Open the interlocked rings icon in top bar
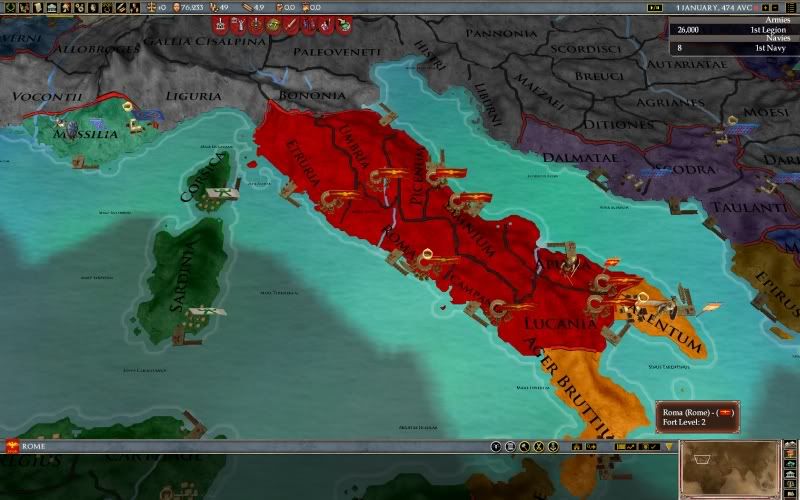Image resolution: width=800 pixels, height=500 pixels. point(79,8)
